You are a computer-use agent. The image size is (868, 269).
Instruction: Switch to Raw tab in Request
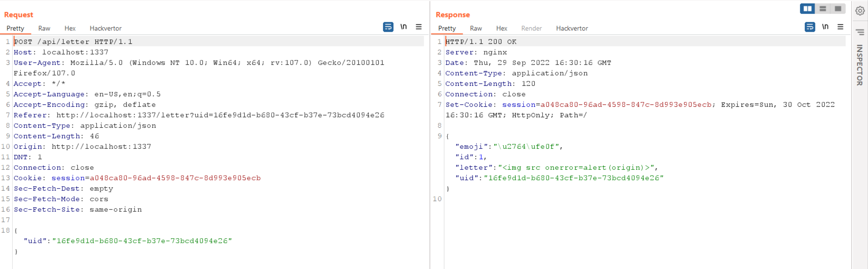tap(44, 28)
